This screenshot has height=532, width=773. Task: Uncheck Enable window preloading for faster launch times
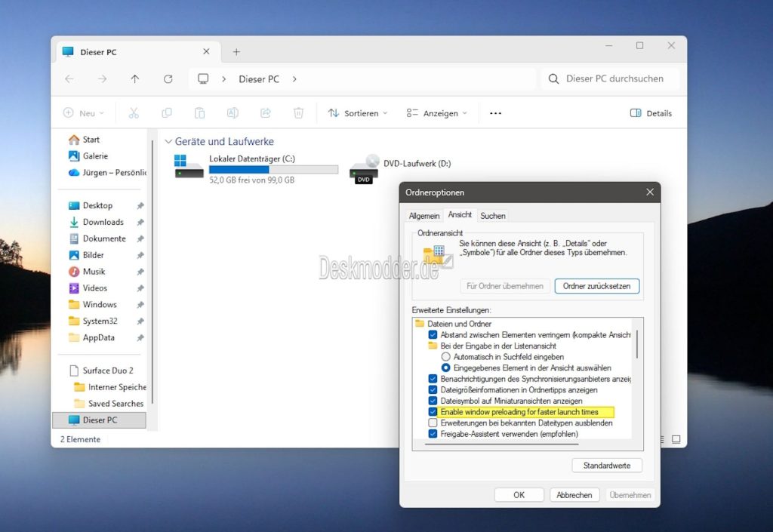tap(433, 412)
